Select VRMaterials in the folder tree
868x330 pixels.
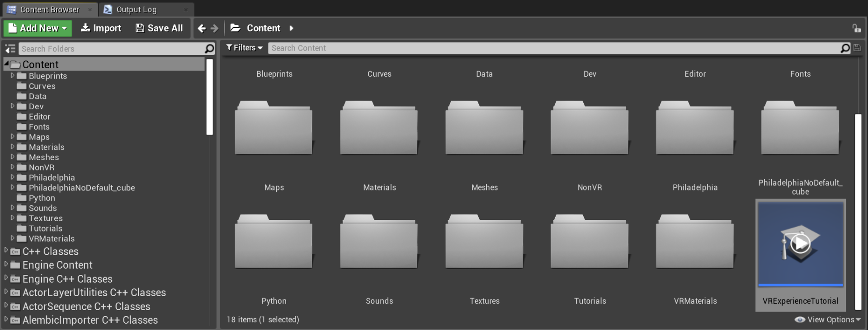[x=52, y=238]
